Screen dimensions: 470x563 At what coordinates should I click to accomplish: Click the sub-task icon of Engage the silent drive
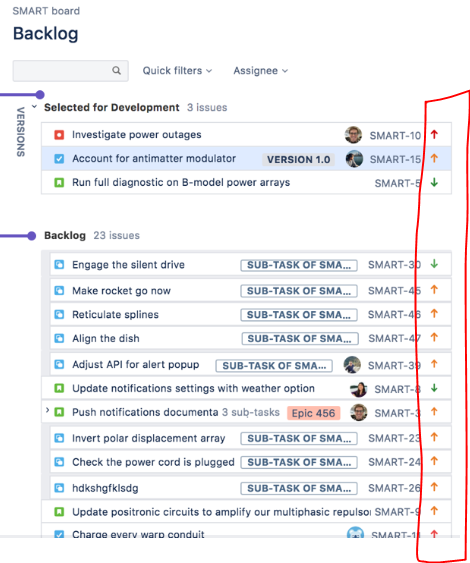point(59,265)
